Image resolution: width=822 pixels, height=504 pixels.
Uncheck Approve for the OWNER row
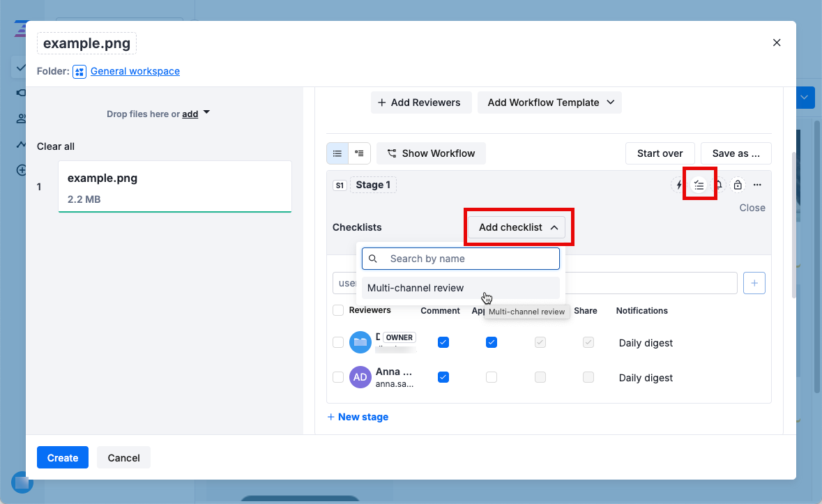(x=492, y=342)
